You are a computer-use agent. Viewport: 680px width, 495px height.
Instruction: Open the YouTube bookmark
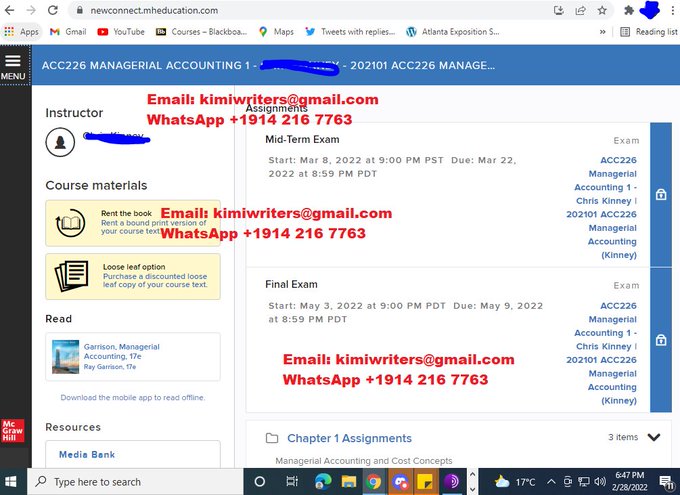click(121, 32)
